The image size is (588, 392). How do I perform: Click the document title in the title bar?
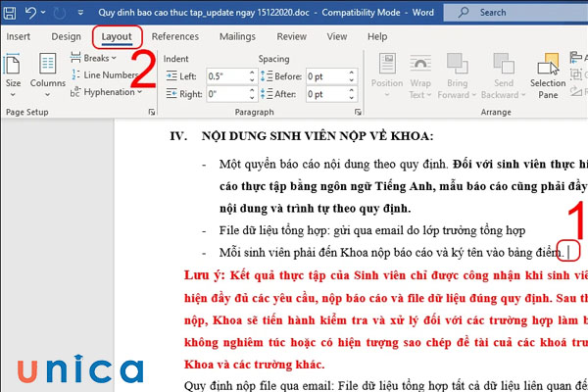[x=204, y=13]
